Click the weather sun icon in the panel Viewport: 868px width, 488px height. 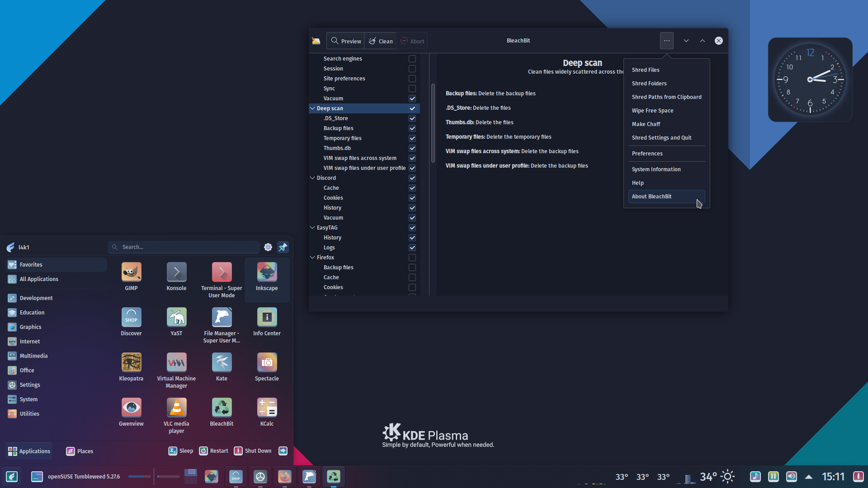click(x=727, y=476)
